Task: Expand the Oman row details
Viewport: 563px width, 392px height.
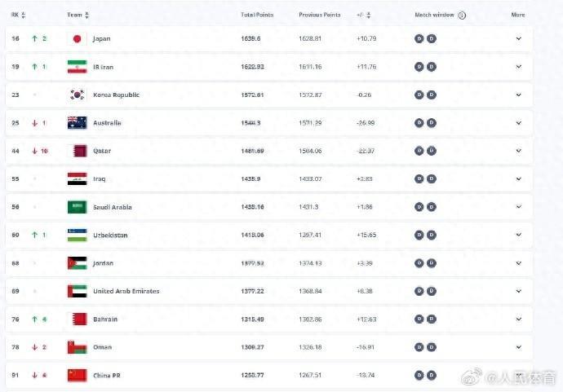Action: [517, 347]
